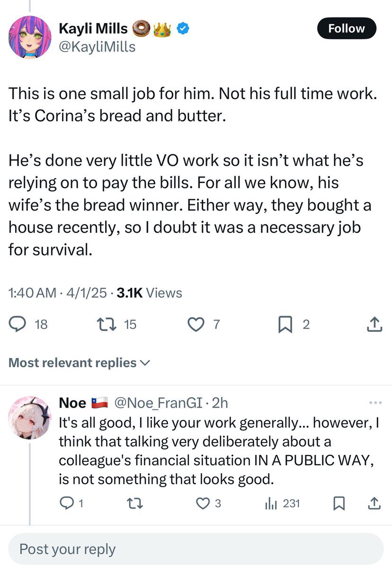This screenshot has width=392, height=568.
Task: Open the 3.1K Views count
Action: tap(149, 293)
